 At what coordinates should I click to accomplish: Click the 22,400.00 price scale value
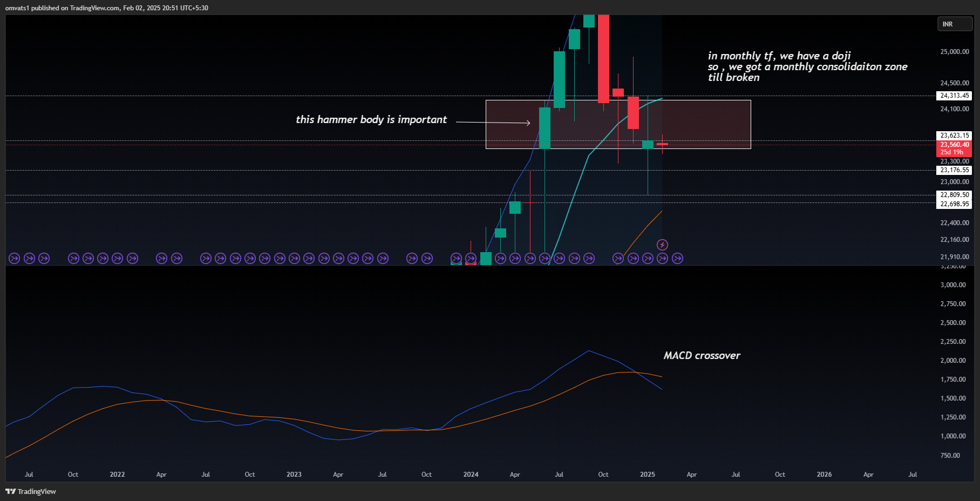pos(954,223)
